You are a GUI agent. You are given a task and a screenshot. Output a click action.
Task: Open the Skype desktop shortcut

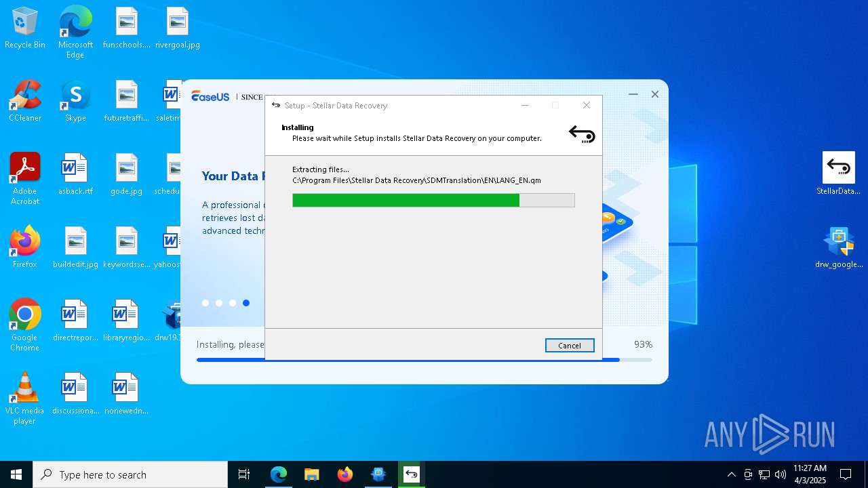(x=75, y=102)
